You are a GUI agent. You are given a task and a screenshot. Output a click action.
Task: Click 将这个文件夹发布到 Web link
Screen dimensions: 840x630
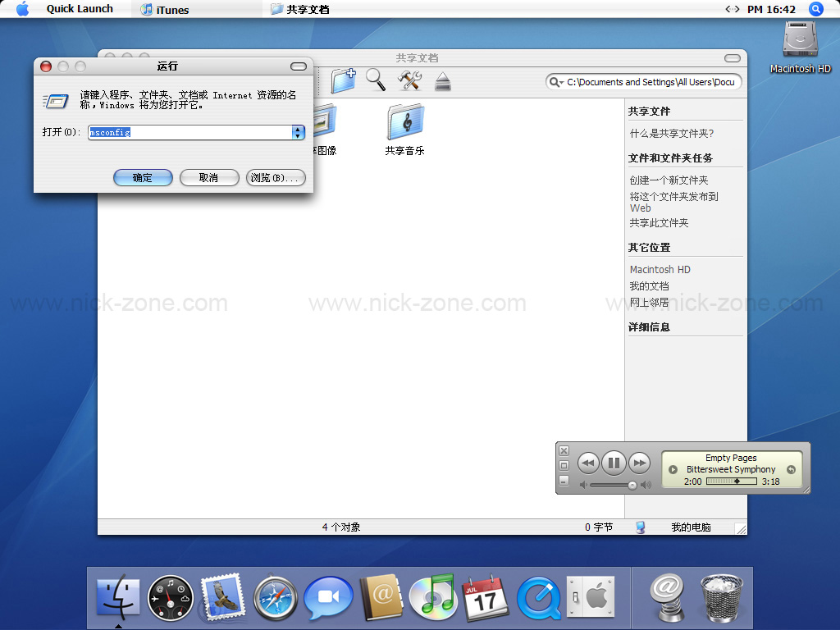coord(674,202)
